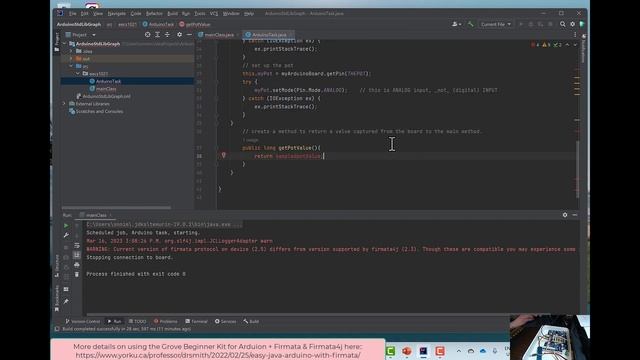
Task: Open the Tools menu
Action: (x=200, y=13)
